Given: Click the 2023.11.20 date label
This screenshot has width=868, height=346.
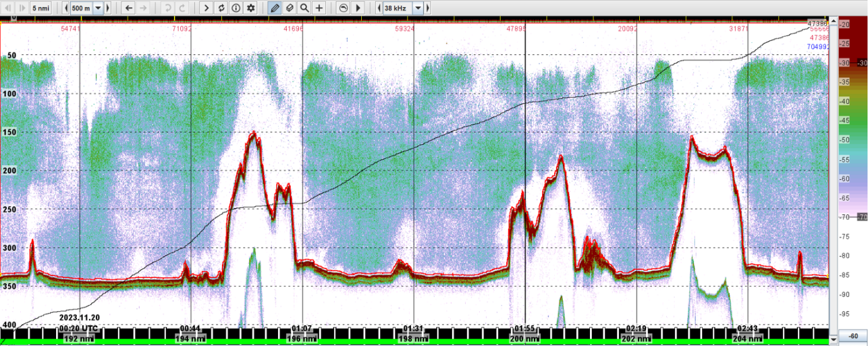Looking at the screenshot, I should 79,318.
